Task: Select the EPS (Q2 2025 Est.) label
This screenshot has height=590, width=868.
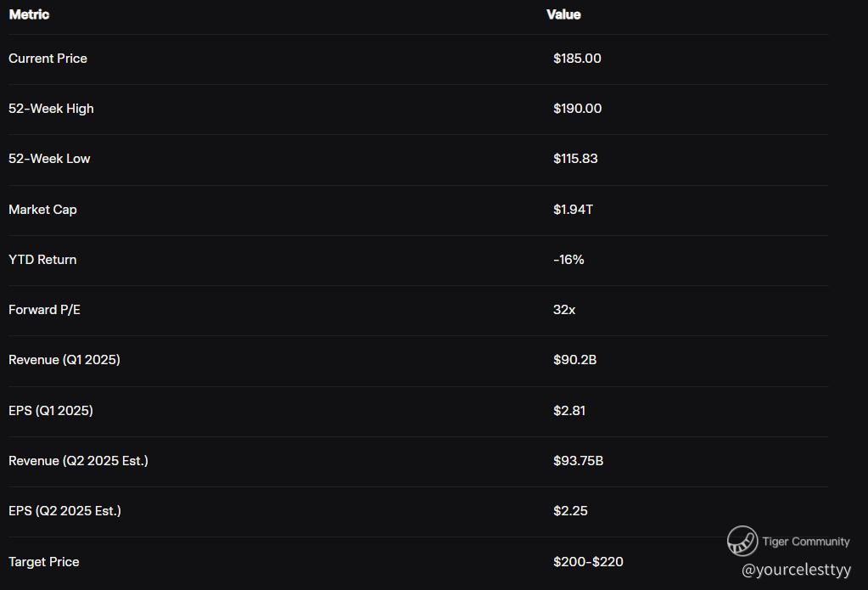Action: 64,511
